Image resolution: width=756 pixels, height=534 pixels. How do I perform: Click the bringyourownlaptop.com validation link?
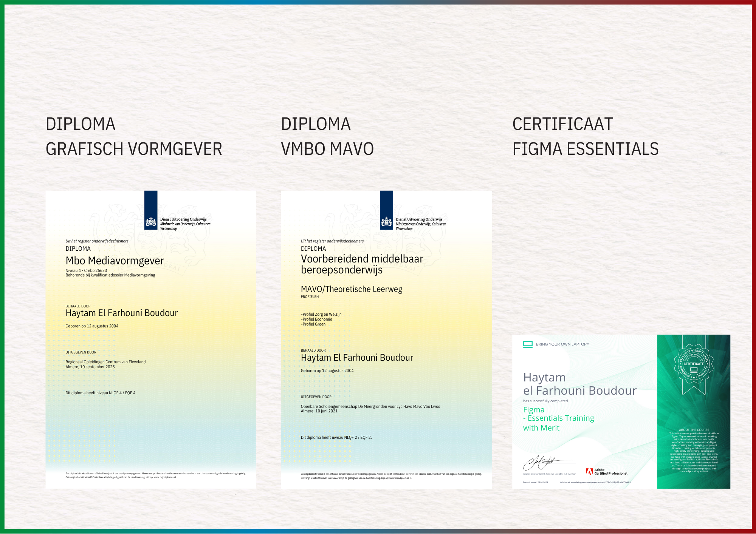[x=600, y=482]
